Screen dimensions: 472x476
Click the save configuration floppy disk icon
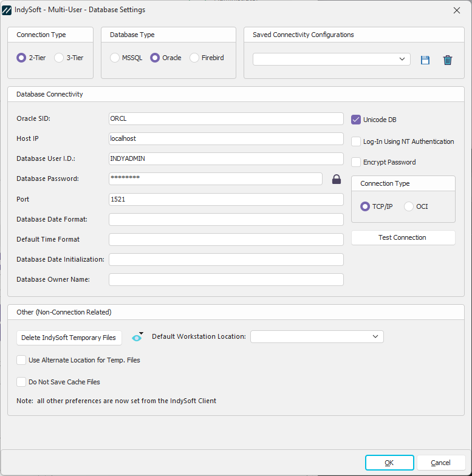[x=425, y=59]
